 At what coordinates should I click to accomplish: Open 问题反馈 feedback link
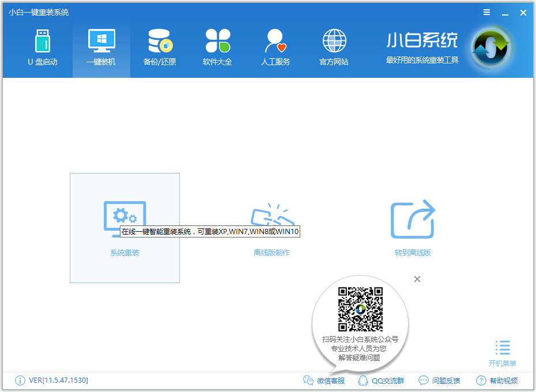[439, 380]
